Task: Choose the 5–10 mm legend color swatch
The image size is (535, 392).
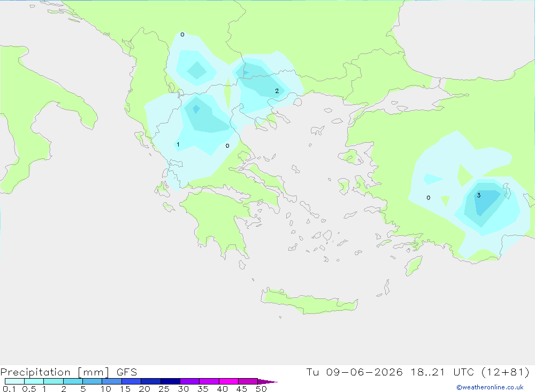Action: [93, 381]
